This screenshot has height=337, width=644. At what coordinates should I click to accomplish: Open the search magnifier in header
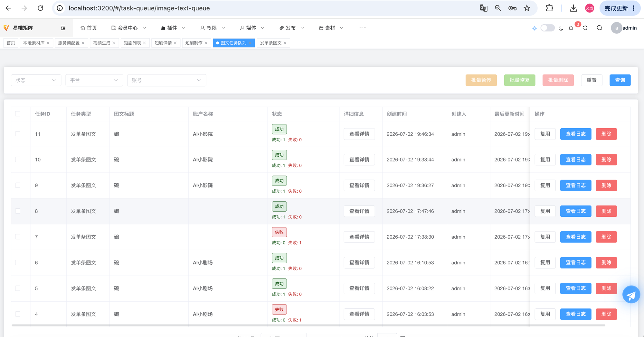[599, 28]
